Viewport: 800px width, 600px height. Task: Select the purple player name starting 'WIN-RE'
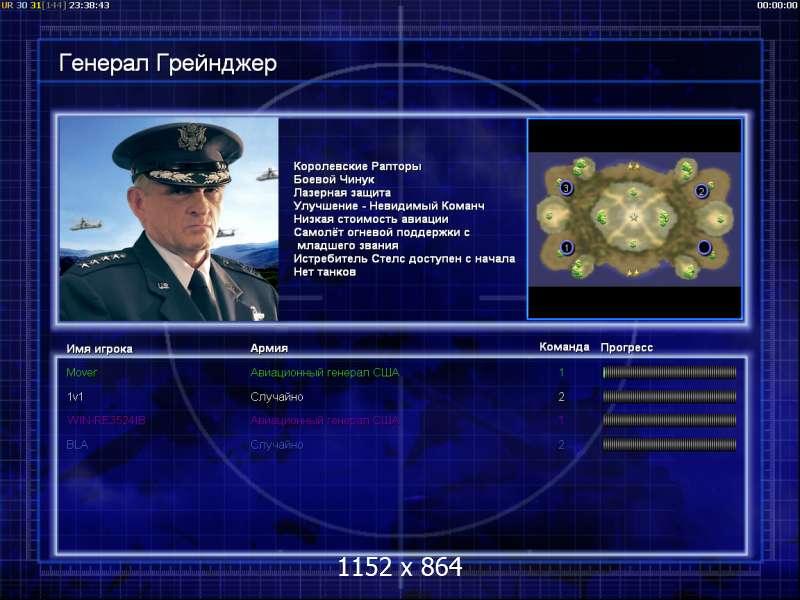coord(106,420)
